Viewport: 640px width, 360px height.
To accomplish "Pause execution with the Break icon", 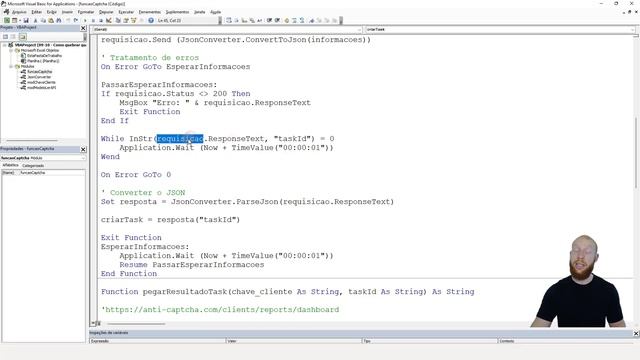I will point(93,20).
